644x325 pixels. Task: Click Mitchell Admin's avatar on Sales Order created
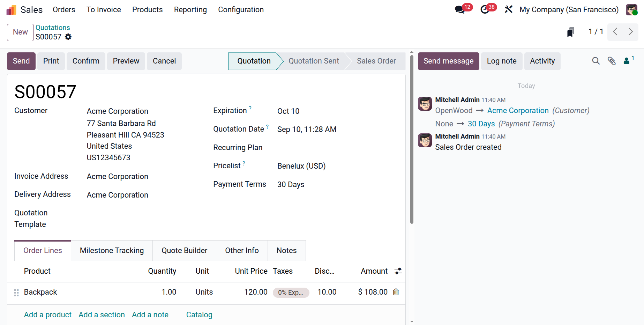click(x=425, y=140)
